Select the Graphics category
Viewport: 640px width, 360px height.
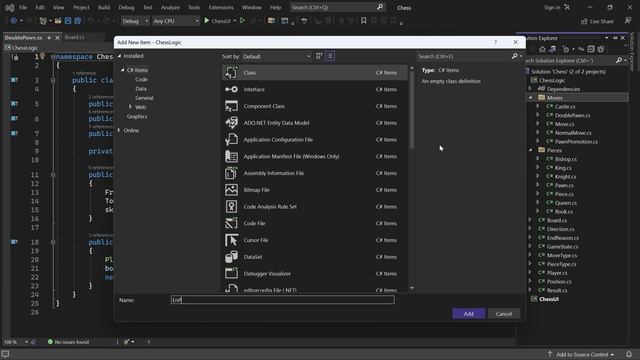[x=137, y=116]
